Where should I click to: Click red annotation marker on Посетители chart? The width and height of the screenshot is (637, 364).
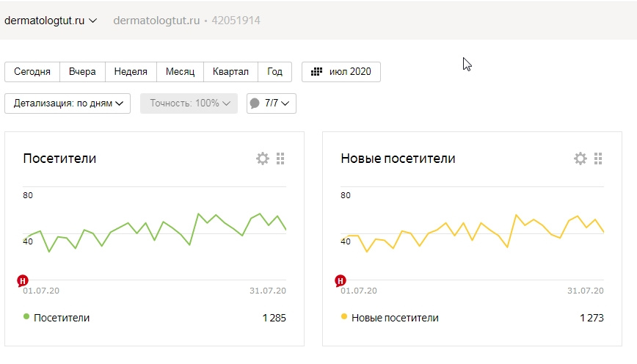[x=23, y=280]
